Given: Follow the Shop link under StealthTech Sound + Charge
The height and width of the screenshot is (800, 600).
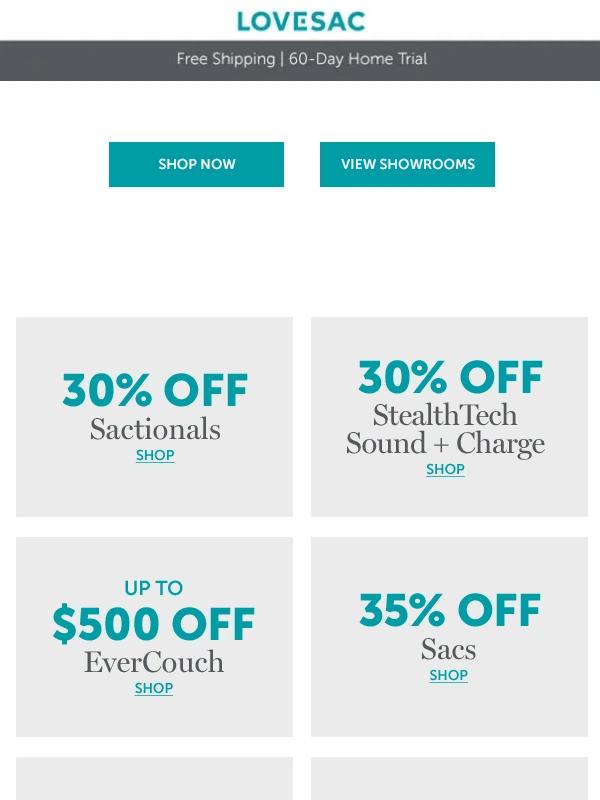Looking at the screenshot, I should (x=445, y=470).
